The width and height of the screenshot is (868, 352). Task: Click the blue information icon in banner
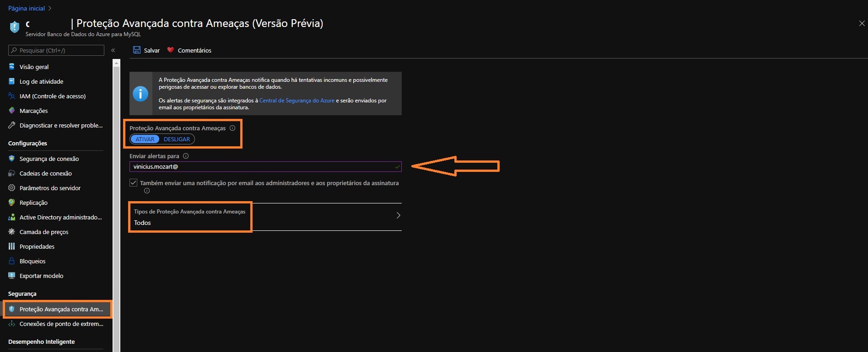point(140,93)
